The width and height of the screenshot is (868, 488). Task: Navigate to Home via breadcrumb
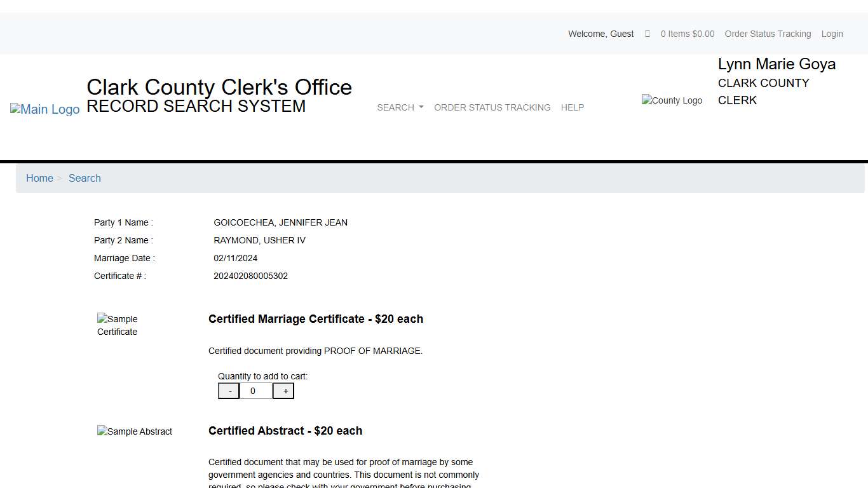tap(39, 178)
